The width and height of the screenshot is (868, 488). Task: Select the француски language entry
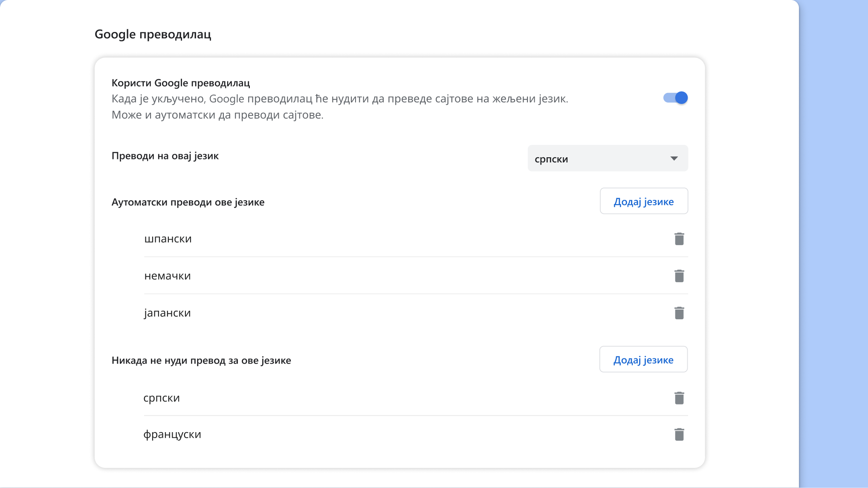click(172, 435)
